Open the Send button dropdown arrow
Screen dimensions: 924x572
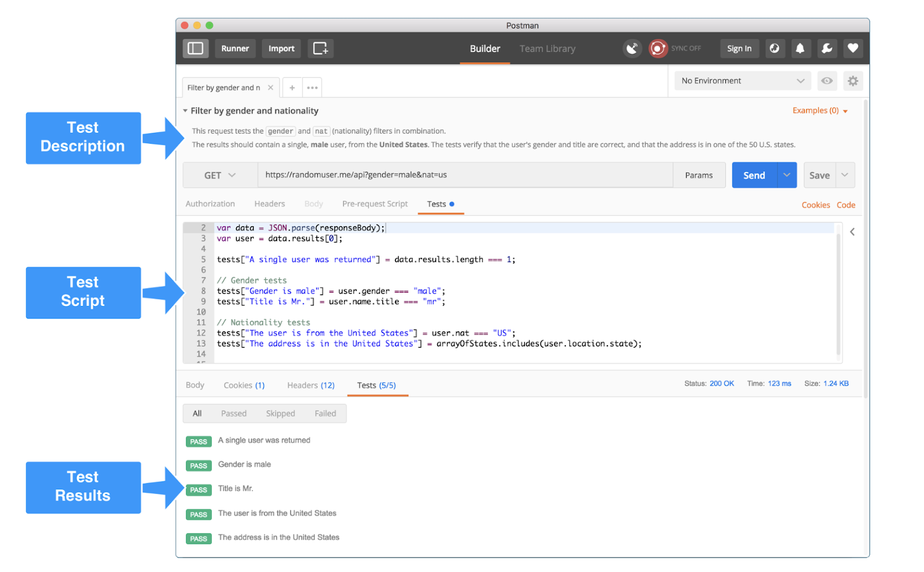(787, 175)
